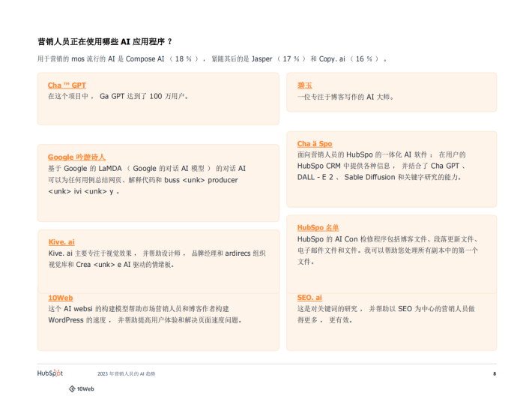This screenshot has width=532, height=411.
Task: Open the Cha ä Spo link
Action: pyautogui.click(x=315, y=144)
